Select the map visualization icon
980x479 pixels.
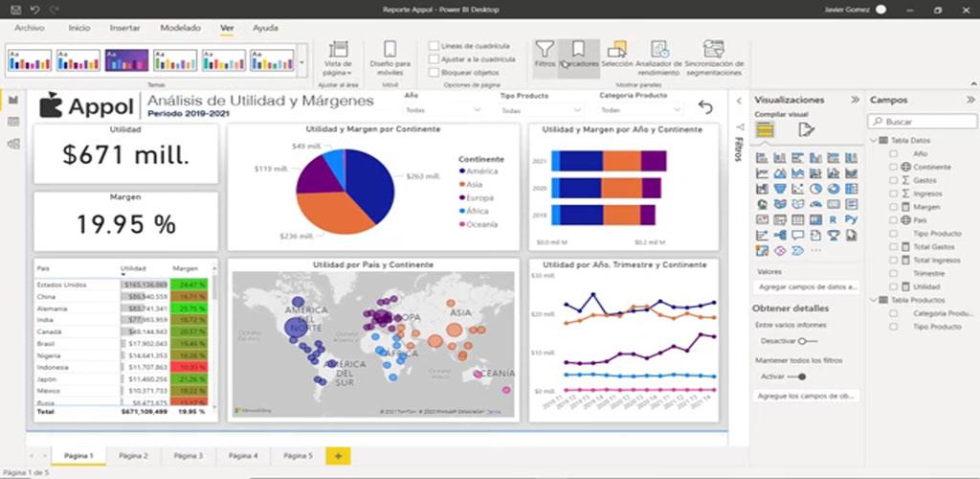pyautogui.click(x=762, y=204)
